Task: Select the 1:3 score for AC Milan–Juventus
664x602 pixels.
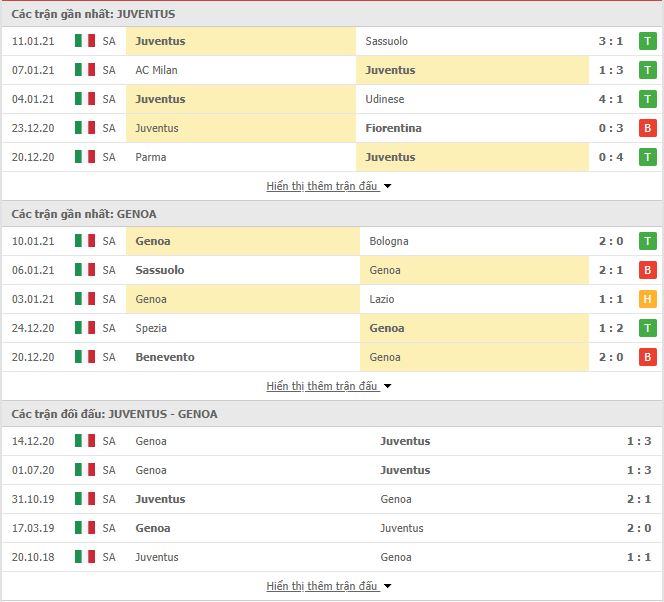Action: pos(611,70)
